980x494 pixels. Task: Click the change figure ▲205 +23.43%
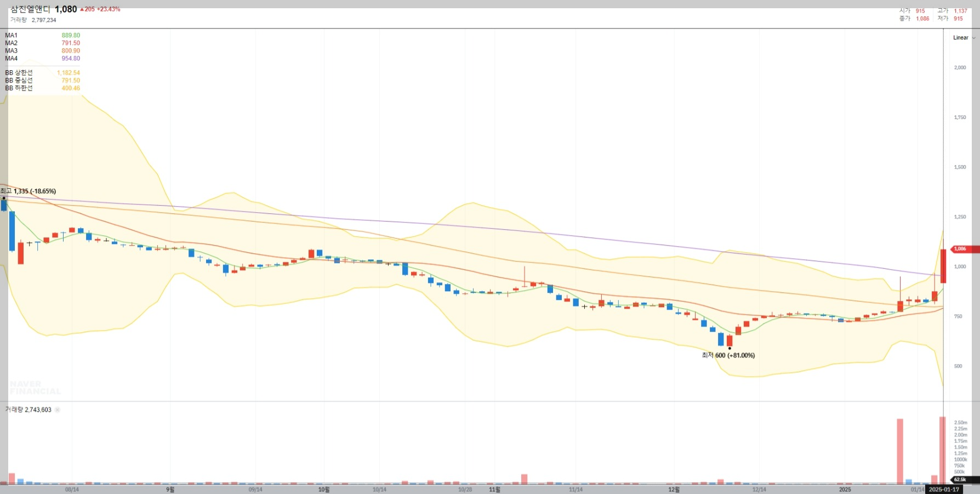click(x=100, y=9)
